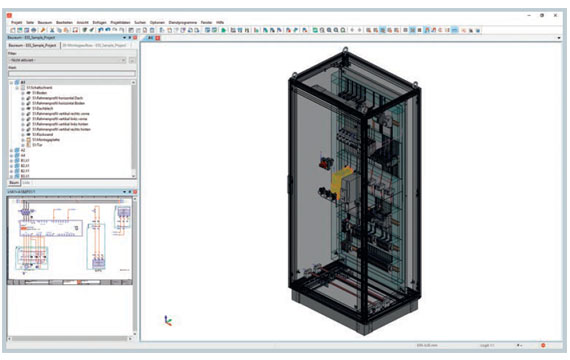Click the green play arrow toolbar icon
Viewport: 570px width, 360px height.
224,30
